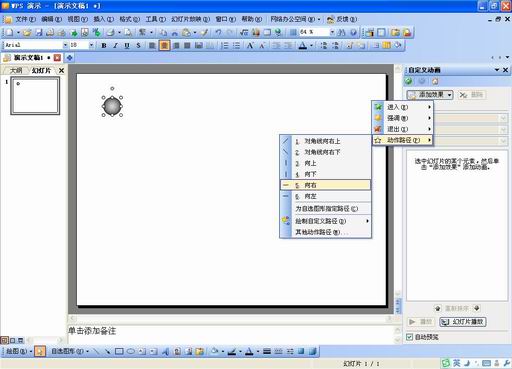This screenshot has height=369, width=512.
Task: Click the undo icon
Action: tap(218, 32)
